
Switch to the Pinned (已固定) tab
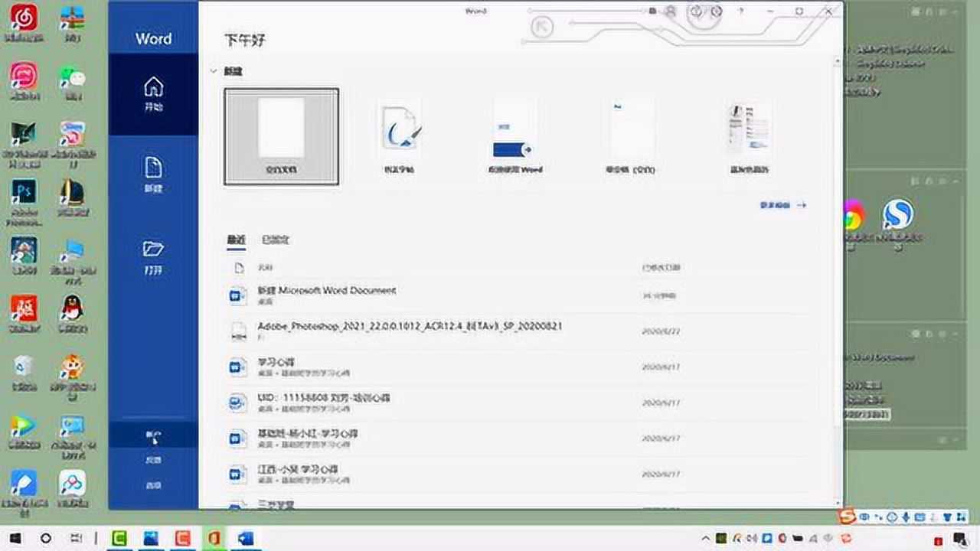click(x=275, y=240)
